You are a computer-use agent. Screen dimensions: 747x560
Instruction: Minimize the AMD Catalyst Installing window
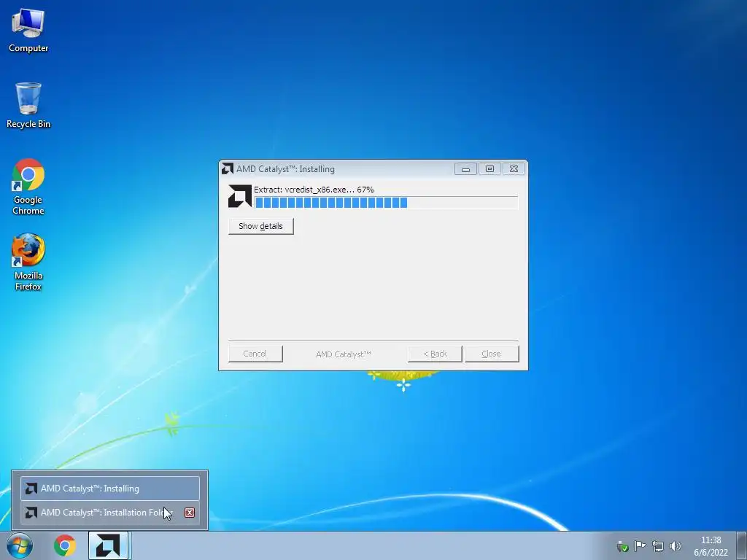[465, 169]
